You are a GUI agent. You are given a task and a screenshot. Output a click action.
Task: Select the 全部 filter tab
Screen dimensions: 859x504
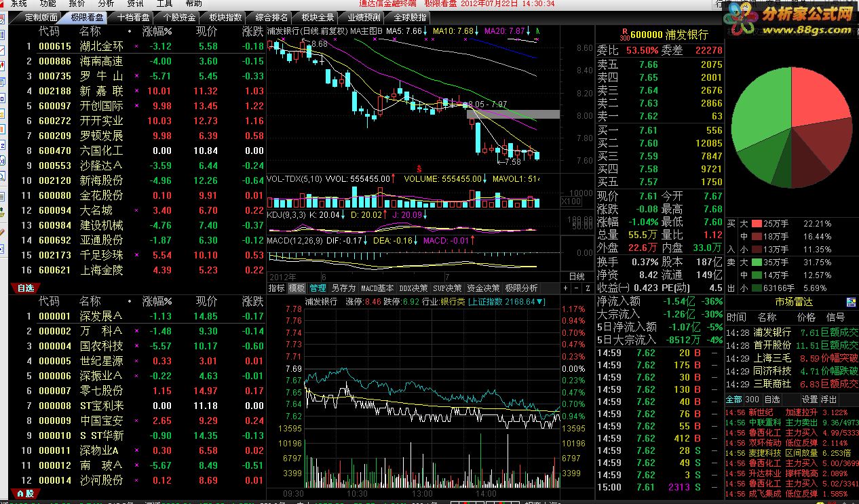click(733, 400)
